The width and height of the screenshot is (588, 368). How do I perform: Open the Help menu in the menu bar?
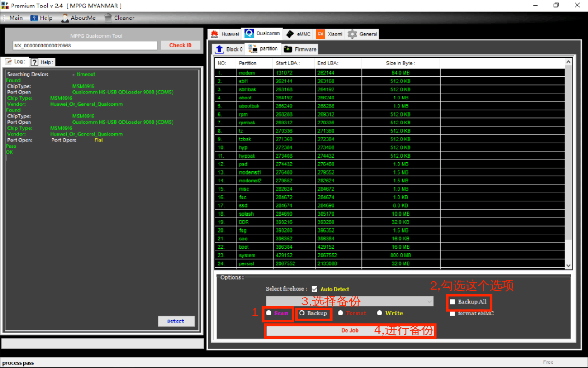(41, 18)
